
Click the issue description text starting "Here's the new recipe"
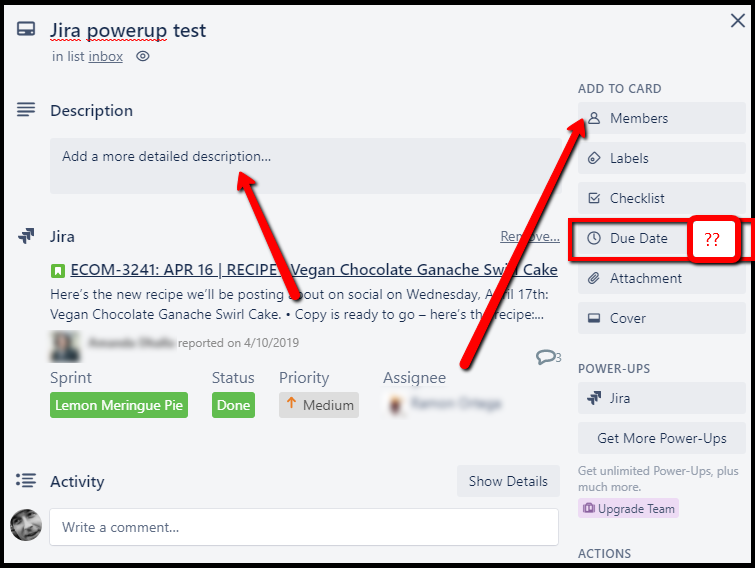pos(299,304)
